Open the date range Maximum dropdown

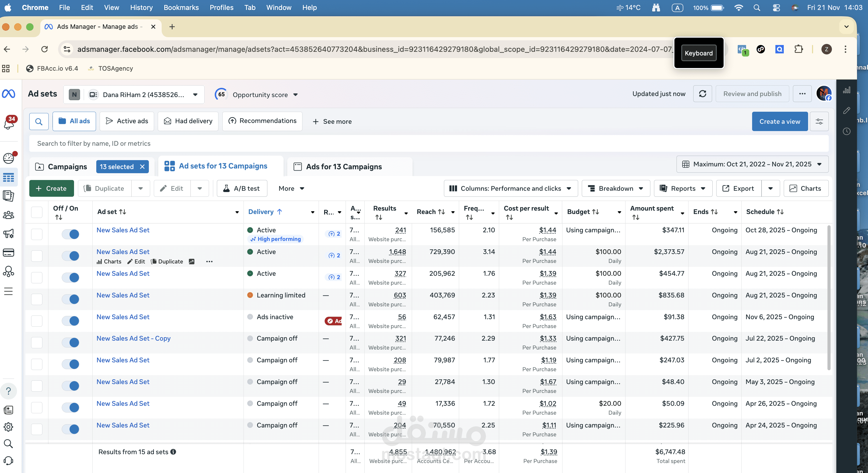[x=752, y=164]
